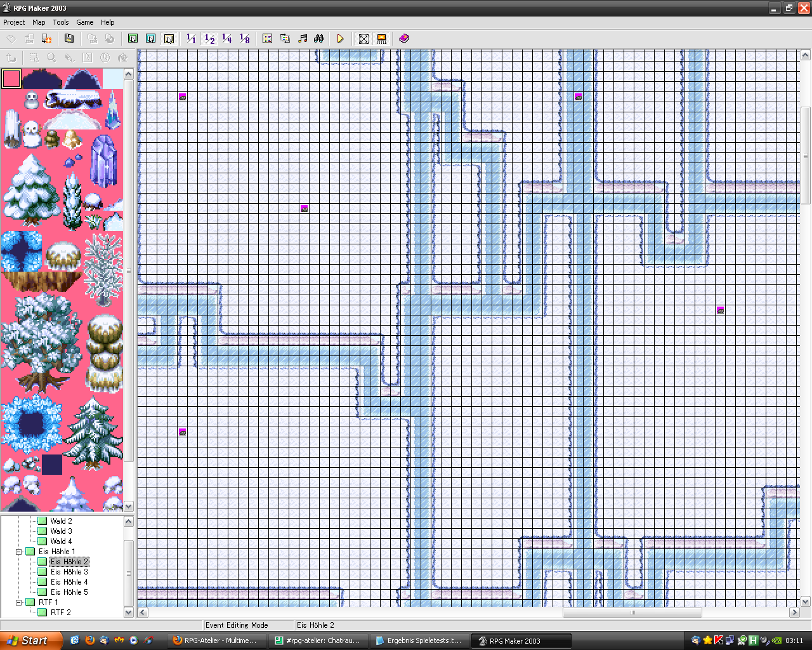The width and height of the screenshot is (812, 650).
Task: Open the Help menu
Action: (108, 22)
